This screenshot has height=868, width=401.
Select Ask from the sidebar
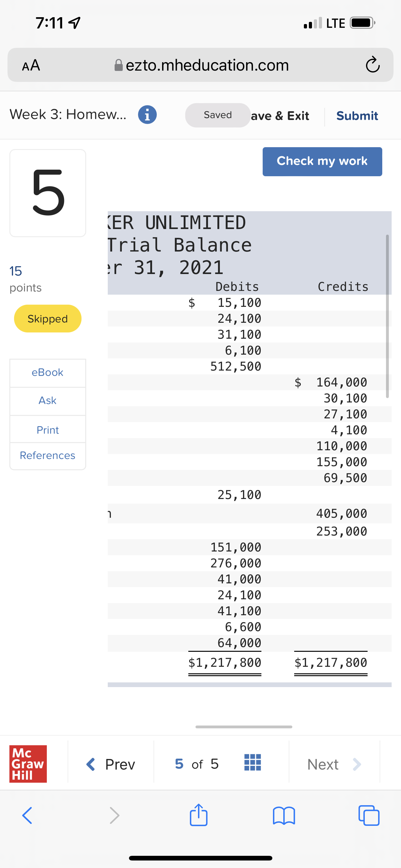point(47,400)
